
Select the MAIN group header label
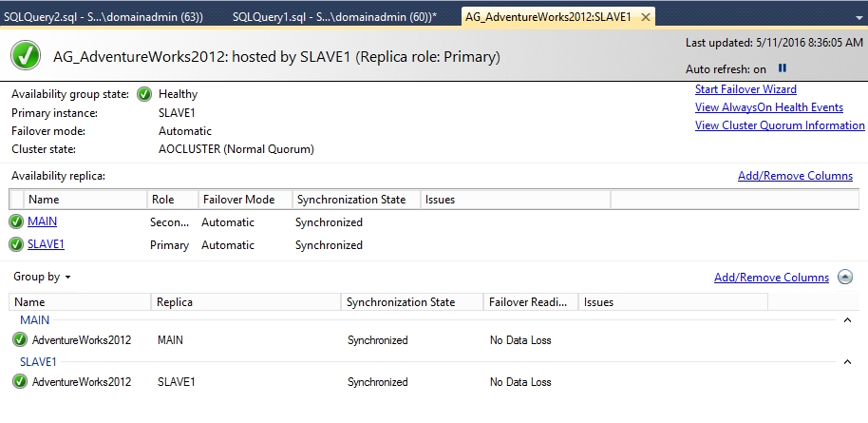(x=34, y=320)
